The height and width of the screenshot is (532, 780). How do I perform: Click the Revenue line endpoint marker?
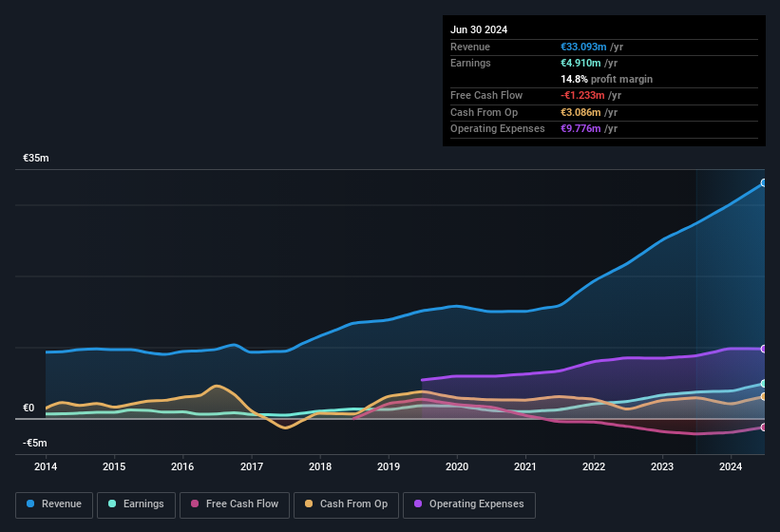coord(764,182)
